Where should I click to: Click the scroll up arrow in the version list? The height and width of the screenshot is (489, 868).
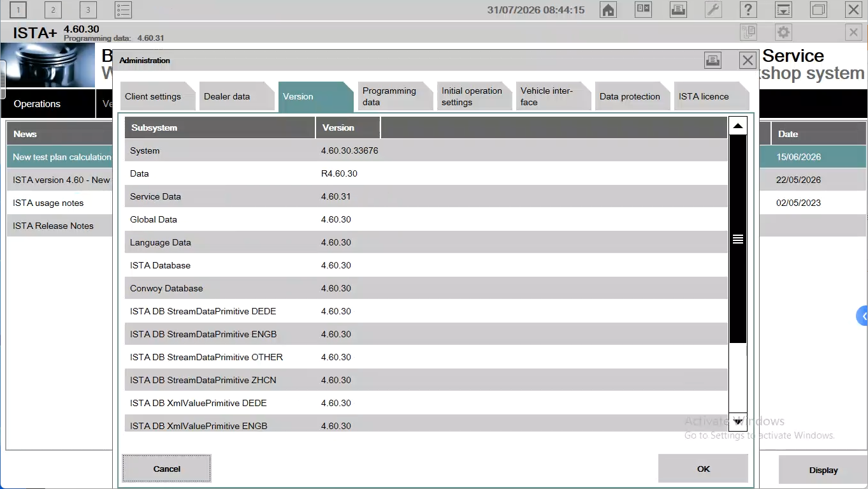(x=738, y=126)
